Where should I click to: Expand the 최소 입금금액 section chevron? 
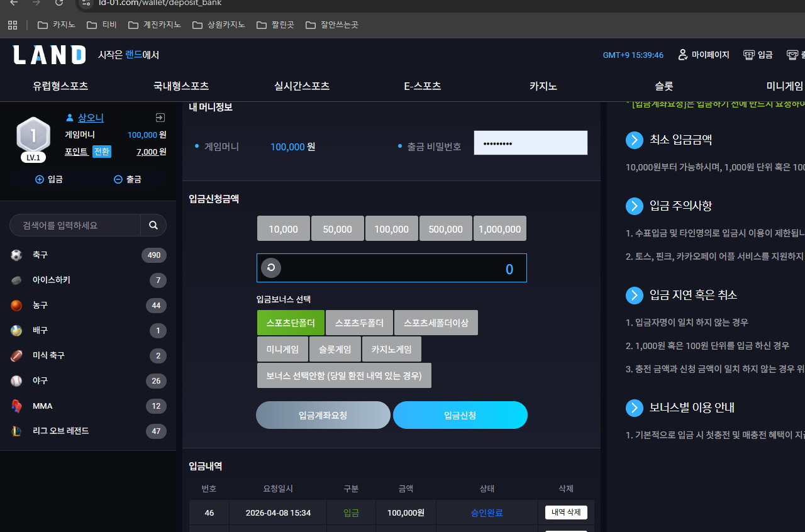pos(635,140)
